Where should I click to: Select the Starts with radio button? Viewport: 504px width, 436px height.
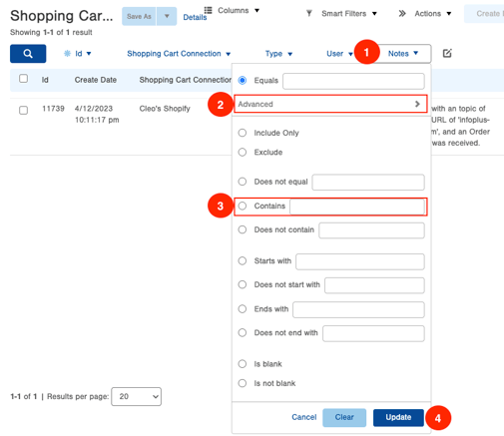(243, 260)
